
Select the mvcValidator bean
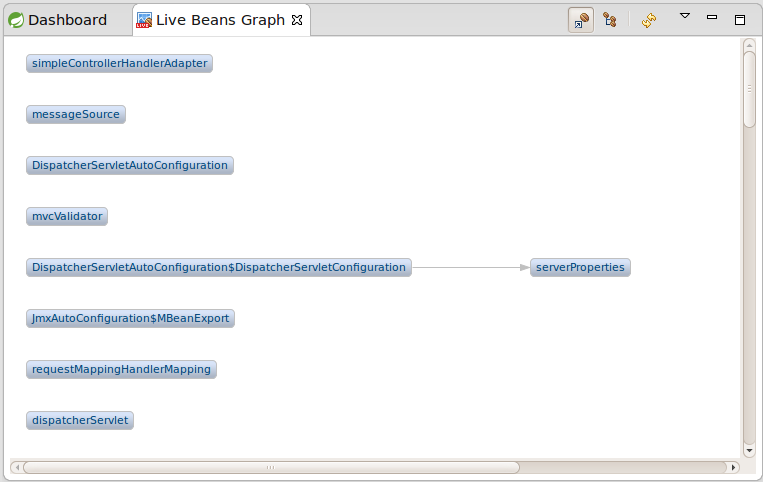pos(67,216)
